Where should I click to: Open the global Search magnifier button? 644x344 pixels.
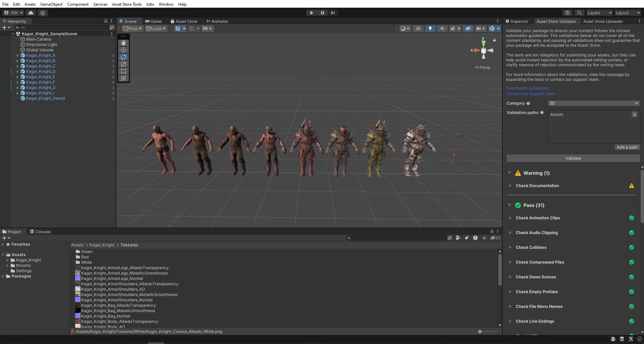point(579,13)
